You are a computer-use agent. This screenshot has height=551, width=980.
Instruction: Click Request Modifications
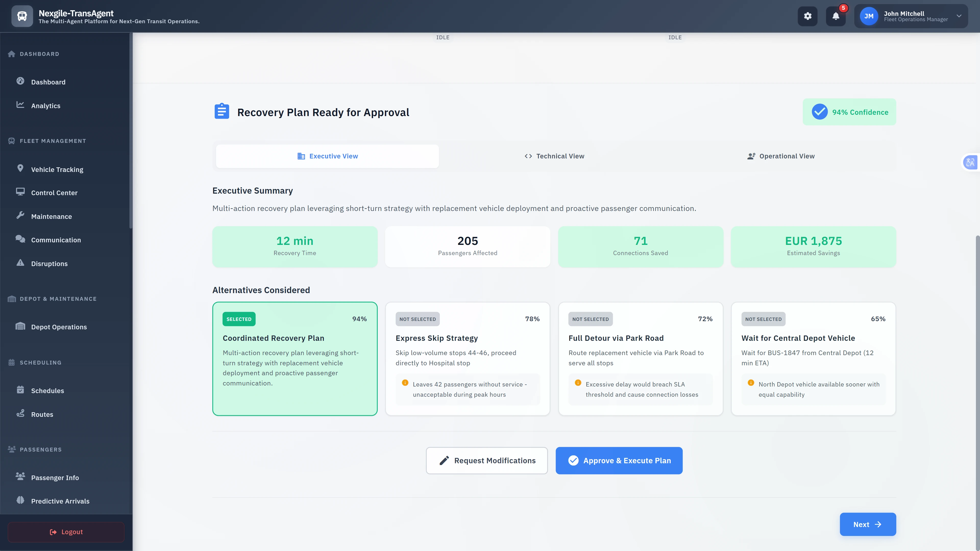pyautogui.click(x=487, y=460)
